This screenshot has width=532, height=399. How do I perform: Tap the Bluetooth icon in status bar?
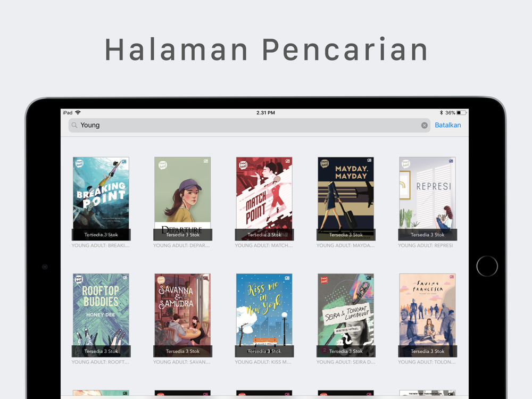(x=441, y=113)
